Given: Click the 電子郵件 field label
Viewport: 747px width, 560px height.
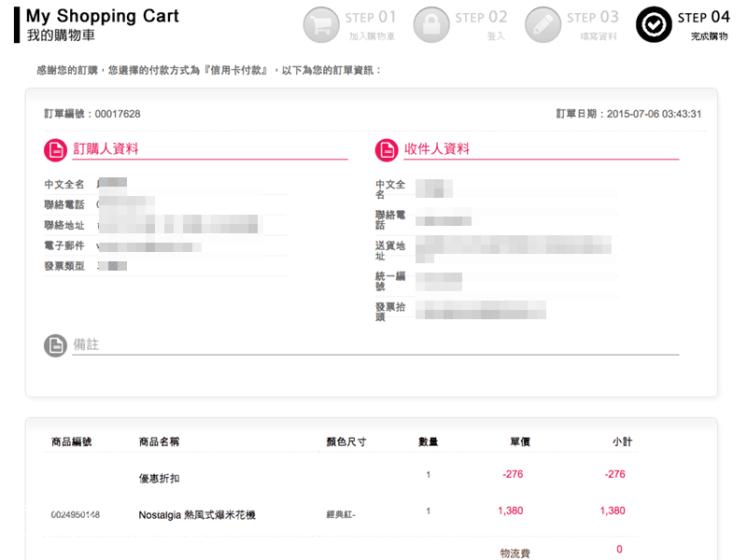Looking at the screenshot, I should coord(64,245).
